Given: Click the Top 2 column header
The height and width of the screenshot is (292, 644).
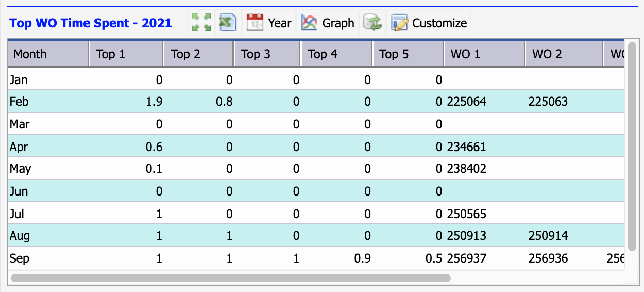Looking at the screenshot, I should click(x=199, y=54).
